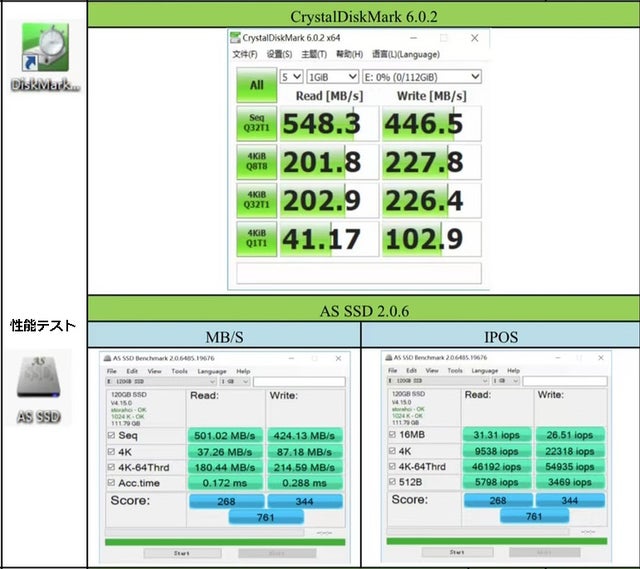Open test size dropdown showing 1GiB
The image size is (640, 569).
coord(332,77)
